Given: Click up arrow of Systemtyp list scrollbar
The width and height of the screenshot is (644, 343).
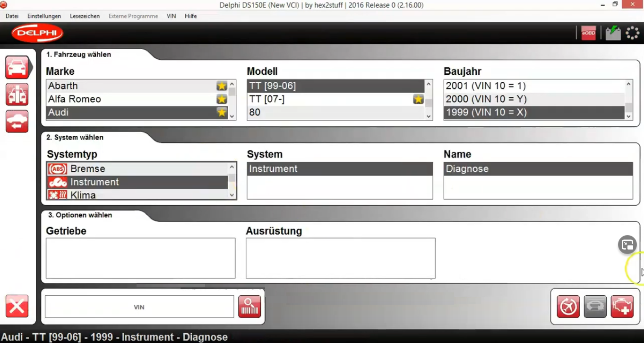Looking at the screenshot, I should click(x=232, y=167).
